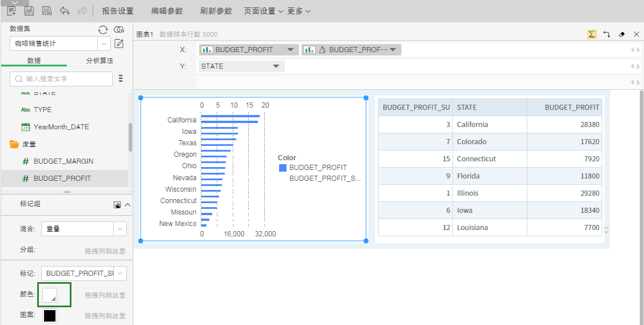Open the 页面设置 menu
This screenshot has width=644, height=325.
[x=263, y=11]
